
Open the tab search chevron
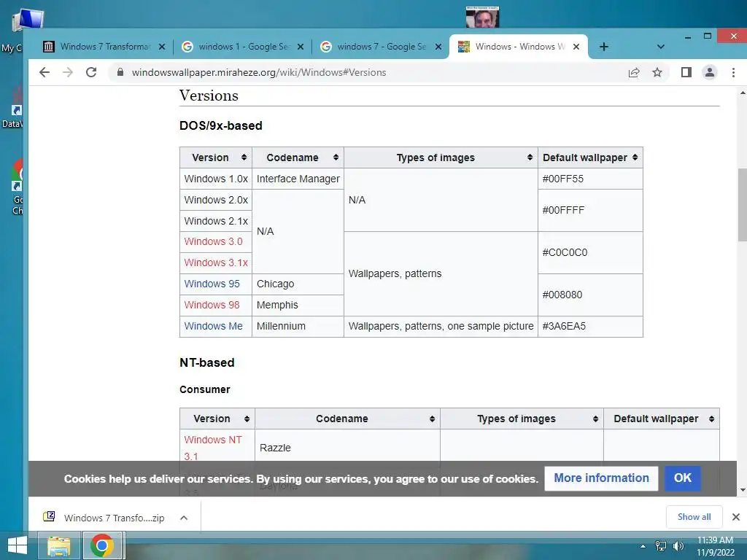pyautogui.click(x=660, y=47)
